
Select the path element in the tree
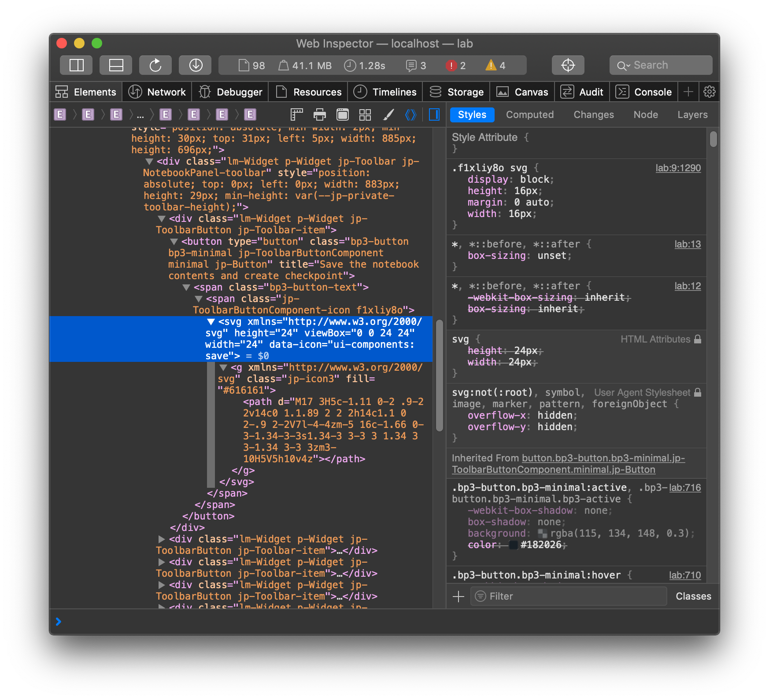333,430
